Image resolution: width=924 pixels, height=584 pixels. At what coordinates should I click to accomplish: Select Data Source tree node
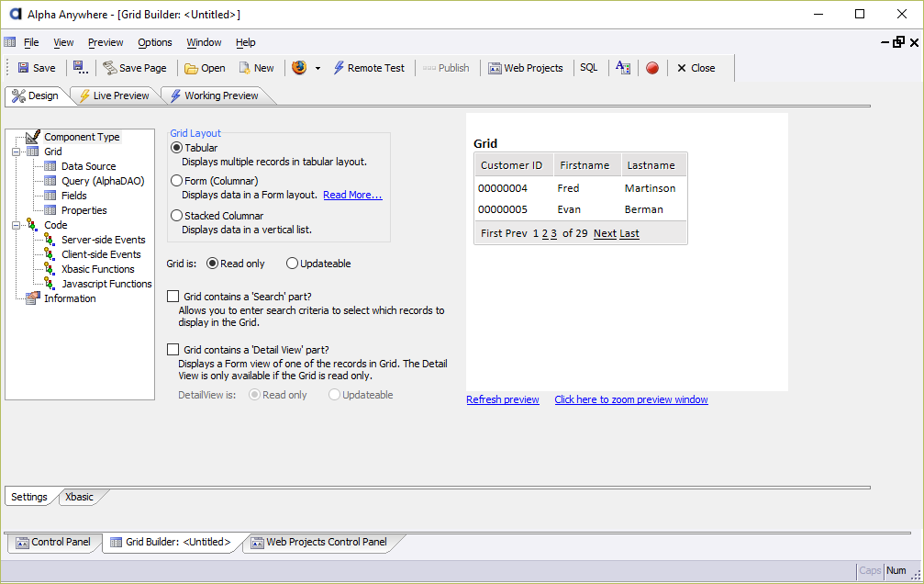[x=88, y=166]
